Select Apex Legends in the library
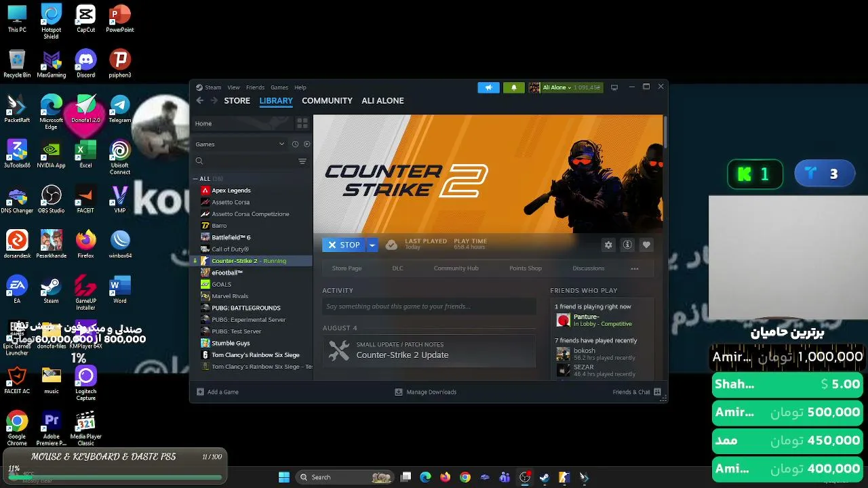 coord(231,190)
